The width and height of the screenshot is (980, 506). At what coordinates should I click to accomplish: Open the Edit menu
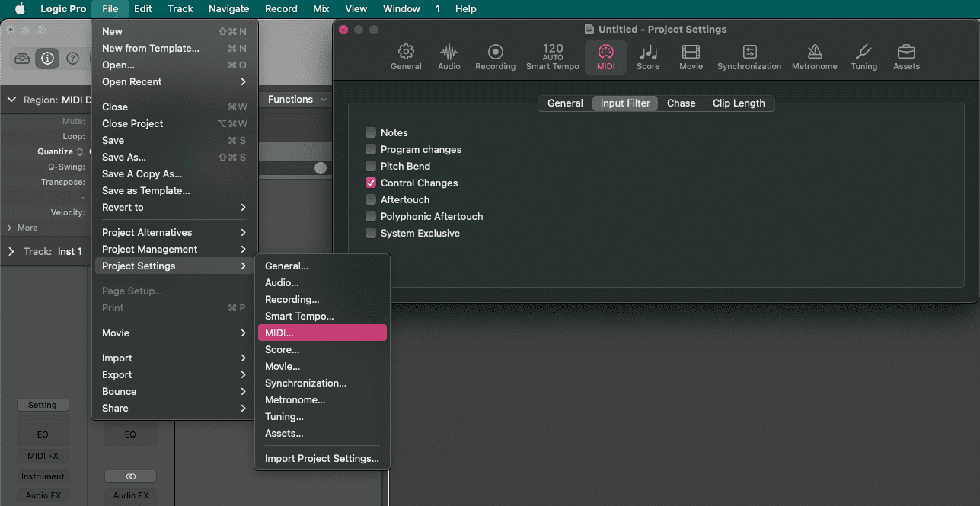[x=142, y=8]
